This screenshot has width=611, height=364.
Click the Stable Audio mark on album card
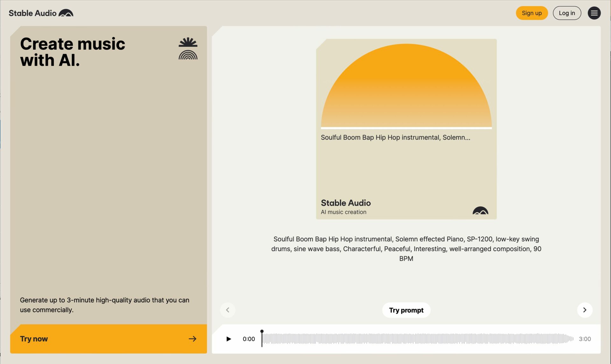pyautogui.click(x=480, y=210)
